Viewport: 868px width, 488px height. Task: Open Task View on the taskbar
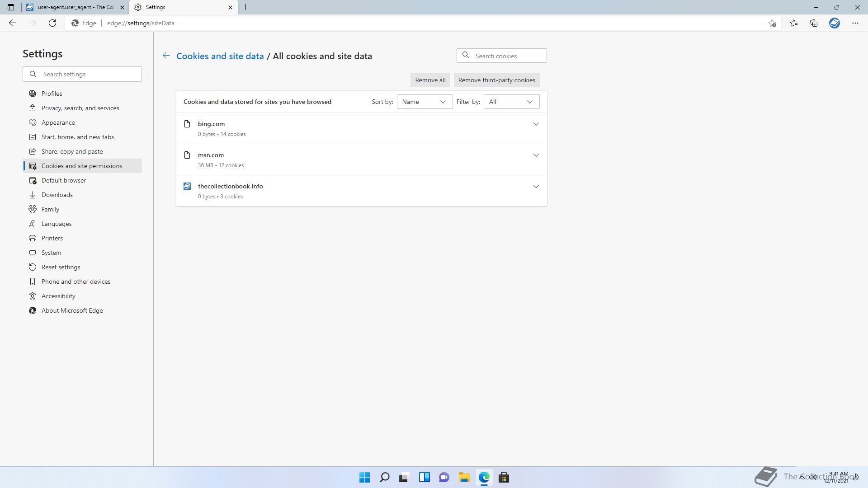tap(404, 477)
